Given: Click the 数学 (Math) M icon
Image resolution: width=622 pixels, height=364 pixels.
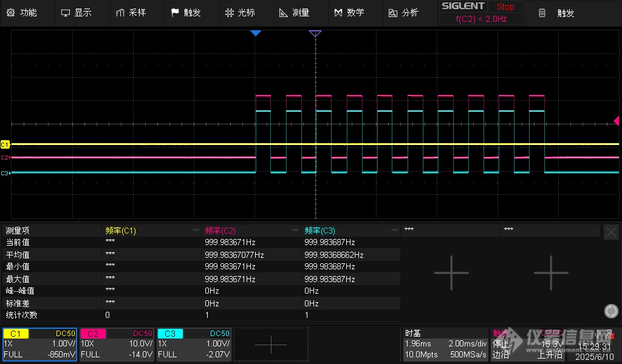Looking at the screenshot, I should tap(338, 13).
